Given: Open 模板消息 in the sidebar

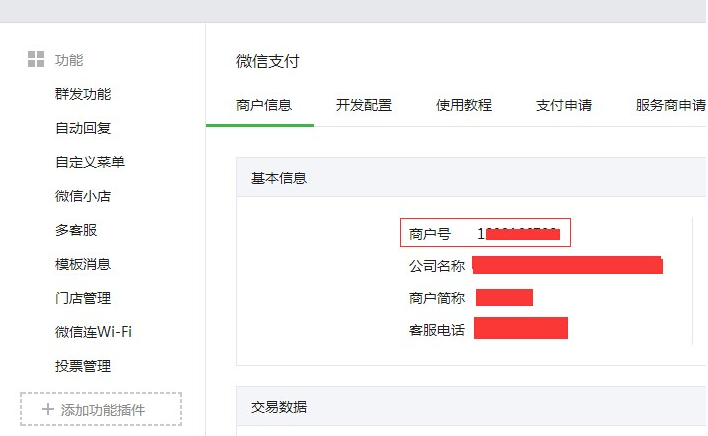Looking at the screenshot, I should 83,264.
